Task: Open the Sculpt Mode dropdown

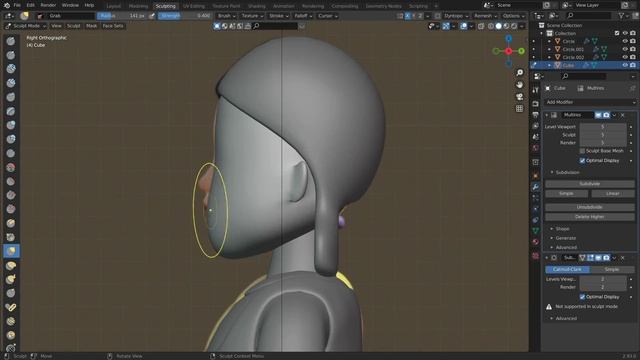Action: pyautogui.click(x=26, y=26)
